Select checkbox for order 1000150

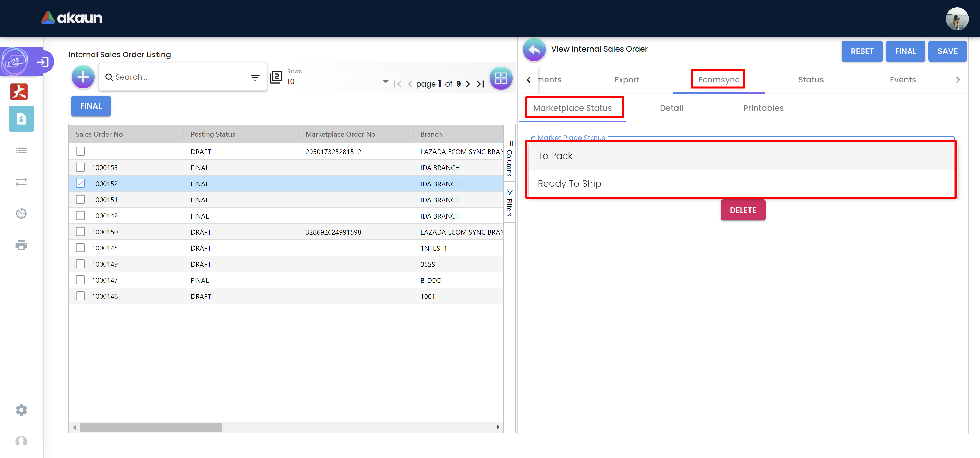pyautogui.click(x=80, y=232)
